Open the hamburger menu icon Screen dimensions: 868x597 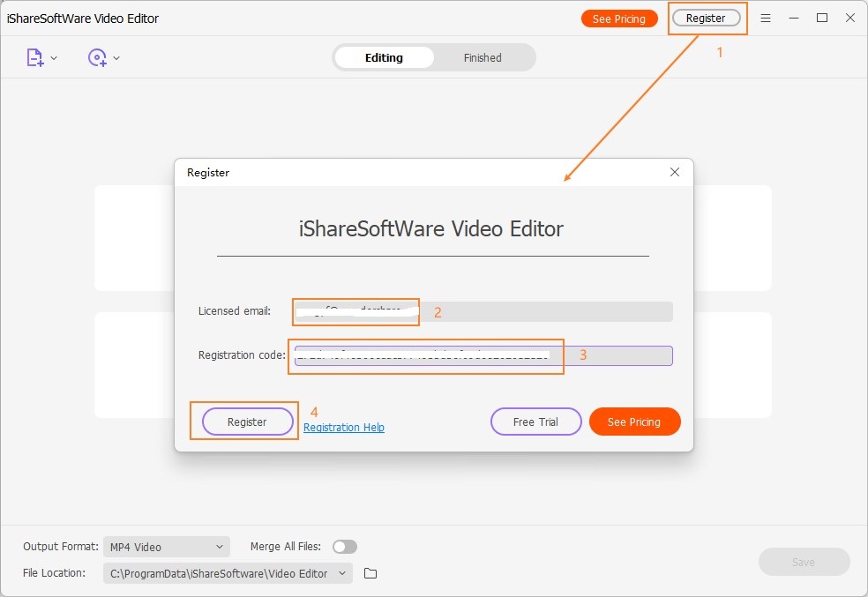[x=766, y=19]
